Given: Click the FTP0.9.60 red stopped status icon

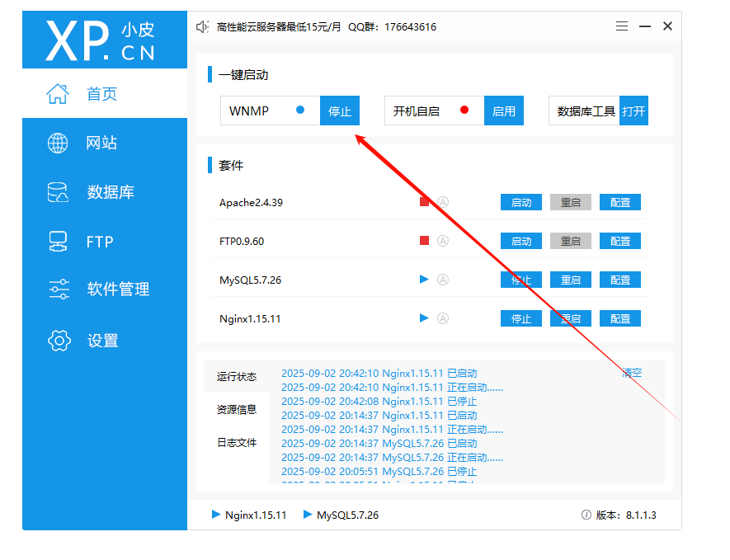Looking at the screenshot, I should 424,241.
